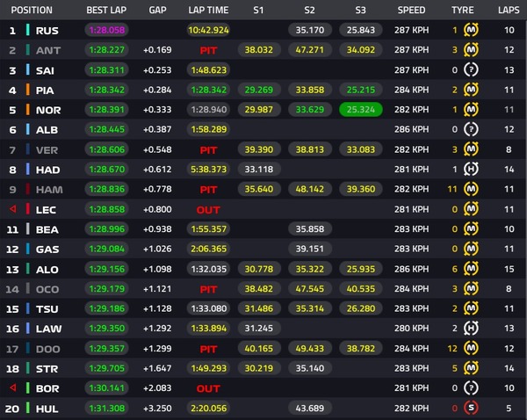Click the soft tyre icon for HUL
Screen dimensions: 527x420
471,408
